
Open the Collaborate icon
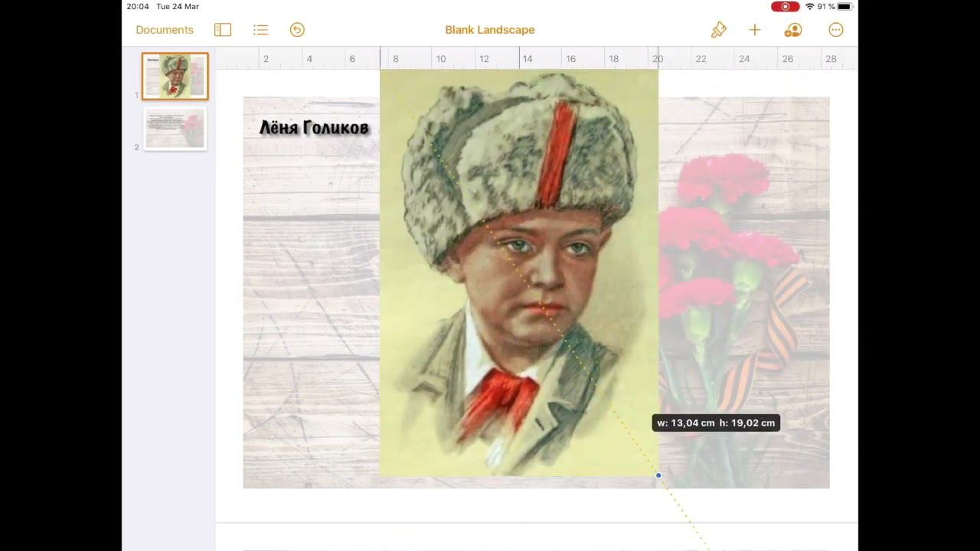[792, 30]
